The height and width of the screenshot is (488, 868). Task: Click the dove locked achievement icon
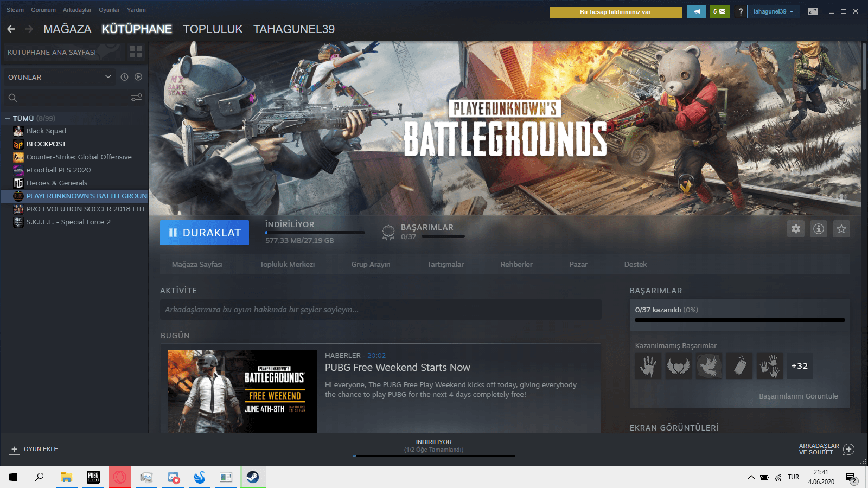tap(709, 366)
